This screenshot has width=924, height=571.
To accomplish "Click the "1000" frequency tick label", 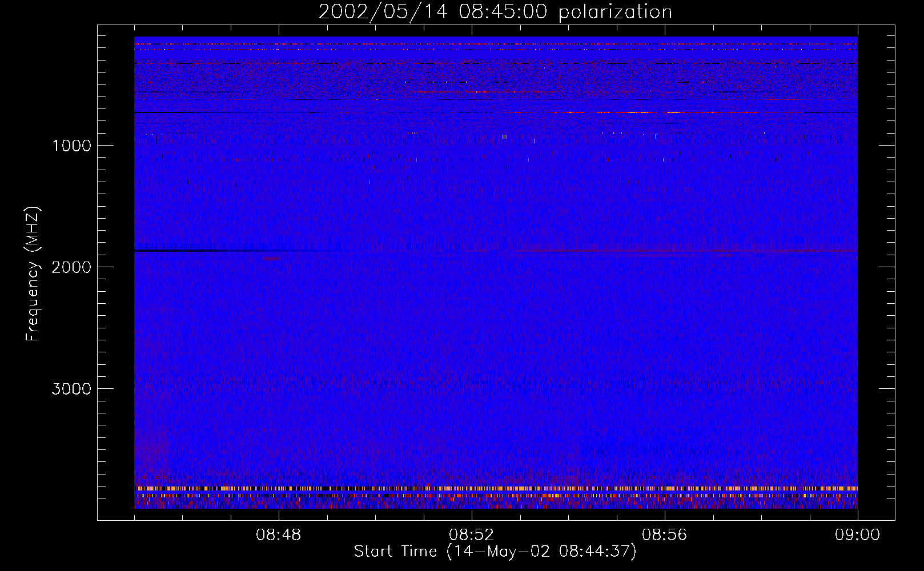I will coord(72,146).
